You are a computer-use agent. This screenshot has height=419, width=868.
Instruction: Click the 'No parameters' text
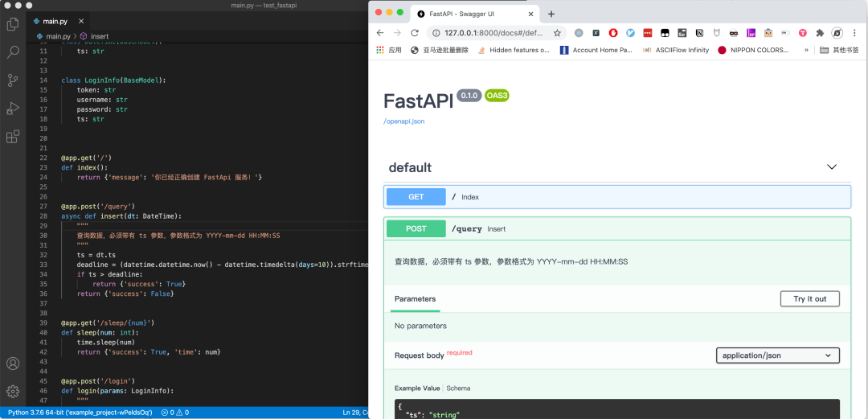(x=420, y=326)
